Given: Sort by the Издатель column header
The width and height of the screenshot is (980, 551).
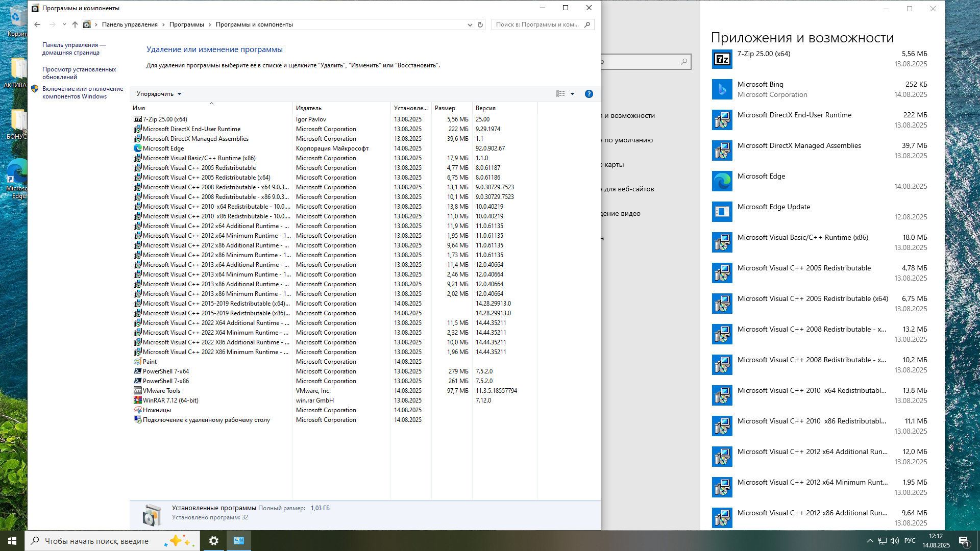Looking at the screenshot, I should point(341,108).
